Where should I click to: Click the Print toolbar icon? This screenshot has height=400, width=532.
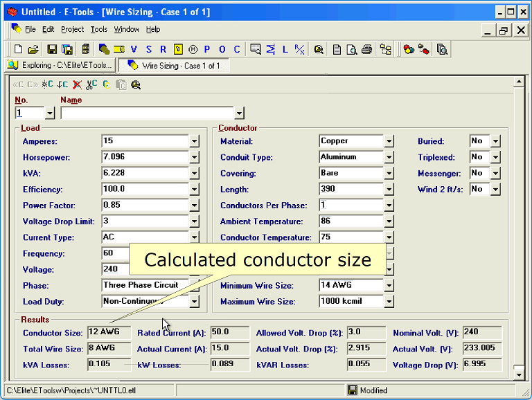367,49
